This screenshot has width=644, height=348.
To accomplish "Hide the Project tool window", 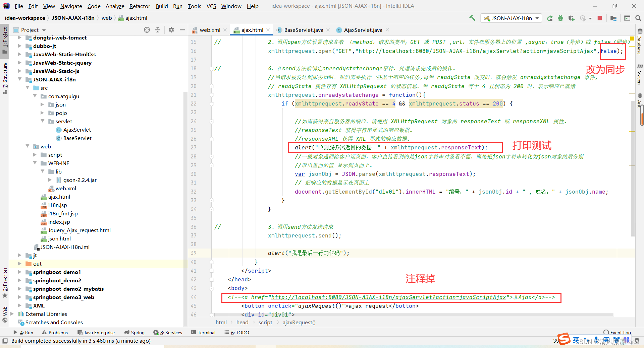I will pyautogui.click(x=182, y=30).
